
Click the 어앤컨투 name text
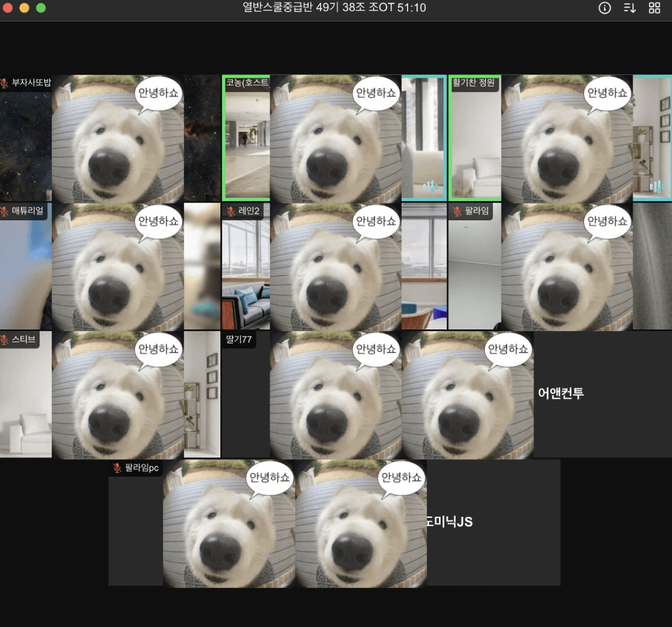point(561,393)
